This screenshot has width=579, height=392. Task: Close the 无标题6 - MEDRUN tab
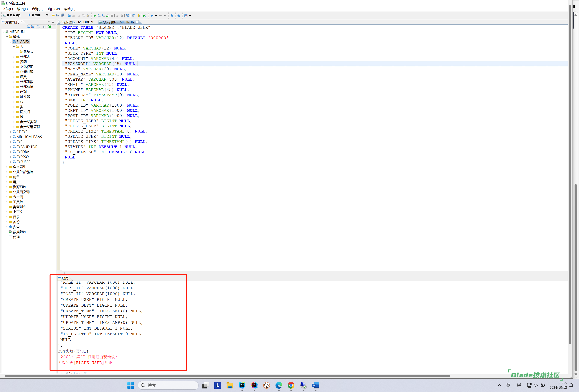coord(137,22)
